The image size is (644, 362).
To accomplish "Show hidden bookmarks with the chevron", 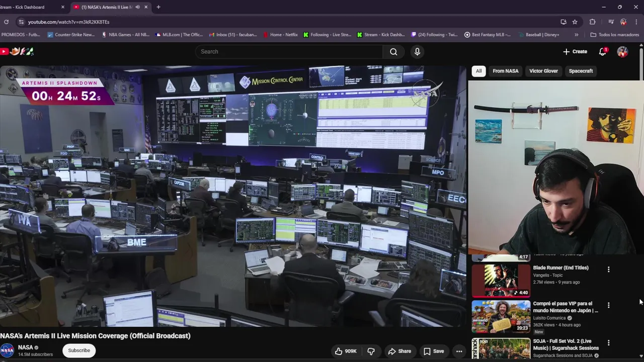I will coord(576,35).
